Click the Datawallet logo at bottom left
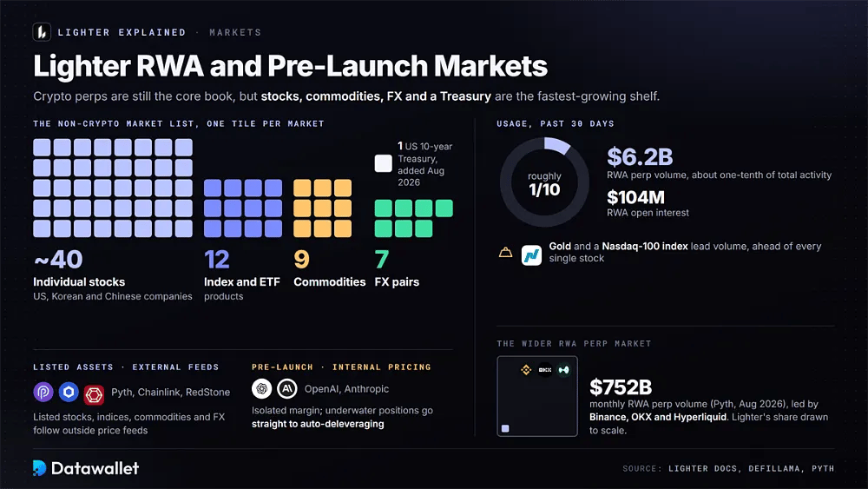Image resolution: width=868 pixels, height=489 pixels. 86,468
